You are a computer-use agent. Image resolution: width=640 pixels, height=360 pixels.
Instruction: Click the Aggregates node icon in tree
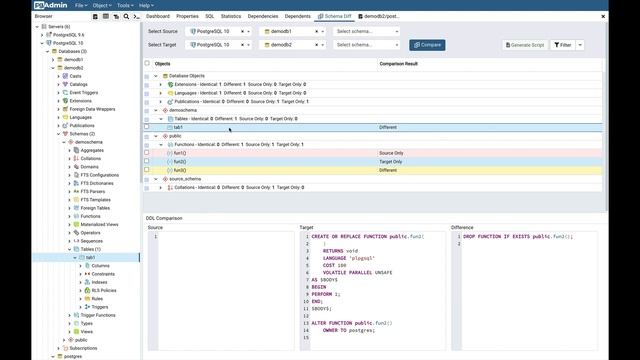[x=76, y=150]
